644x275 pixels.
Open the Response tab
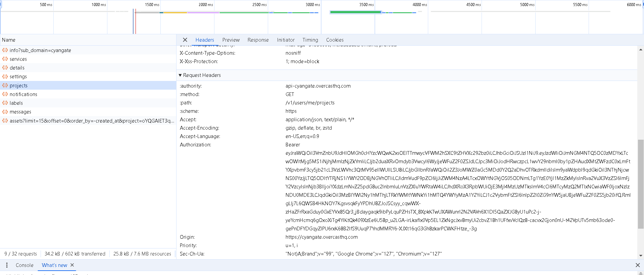click(x=258, y=40)
